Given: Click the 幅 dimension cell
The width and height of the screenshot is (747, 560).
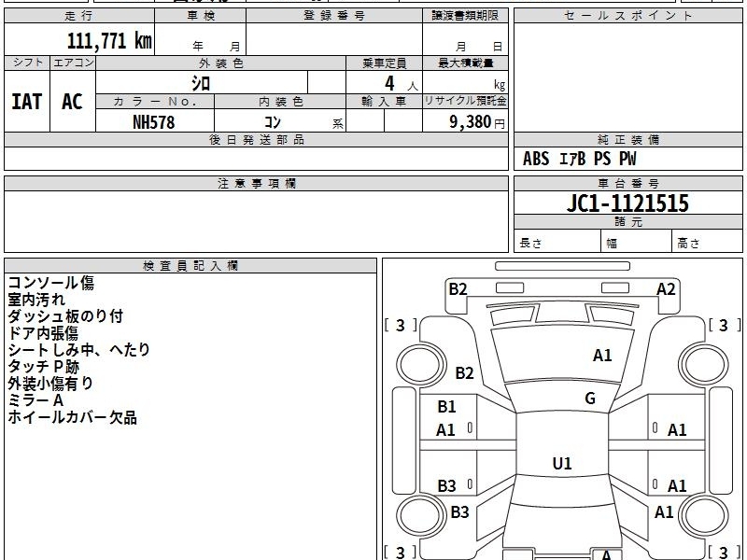Looking at the screenshot, I should point(637,241).
